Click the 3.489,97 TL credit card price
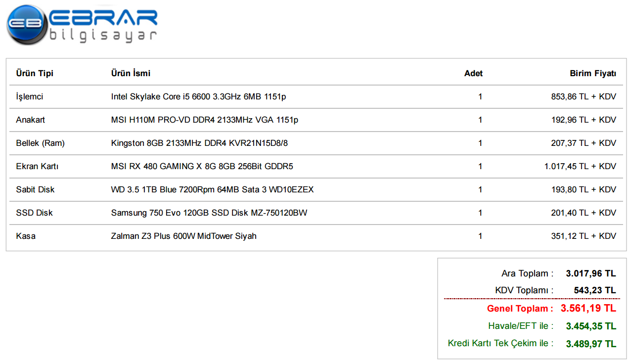This screenshot has height=364, width=629. (x=591, y=344)
